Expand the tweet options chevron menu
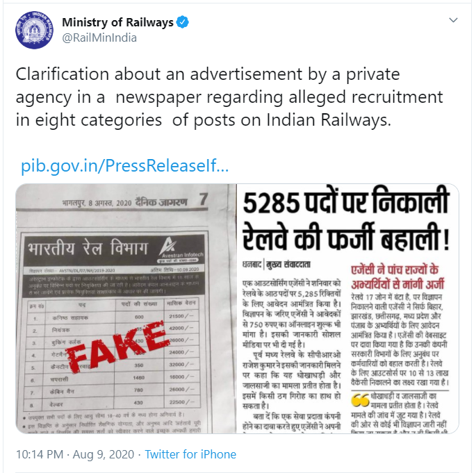The width and height of the screenshot is (476, 473). click(453, 20)
